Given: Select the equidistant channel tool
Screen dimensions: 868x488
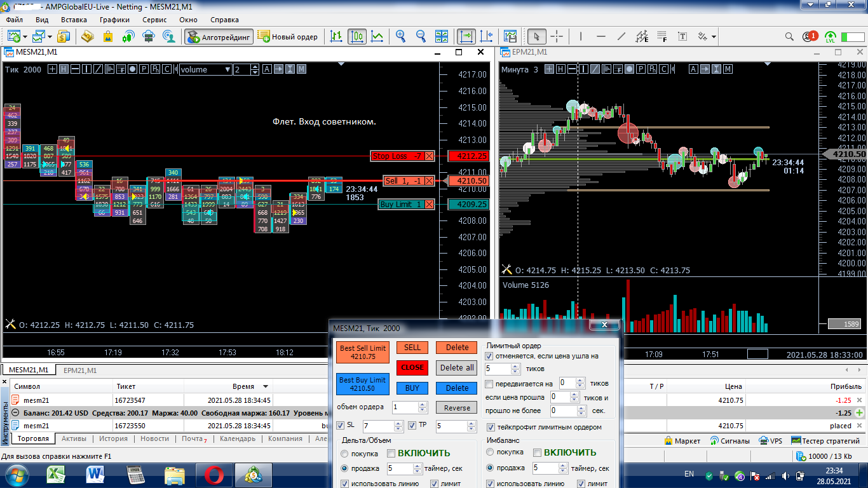Looking at the screenshot, I should click(x=642, y=36).
